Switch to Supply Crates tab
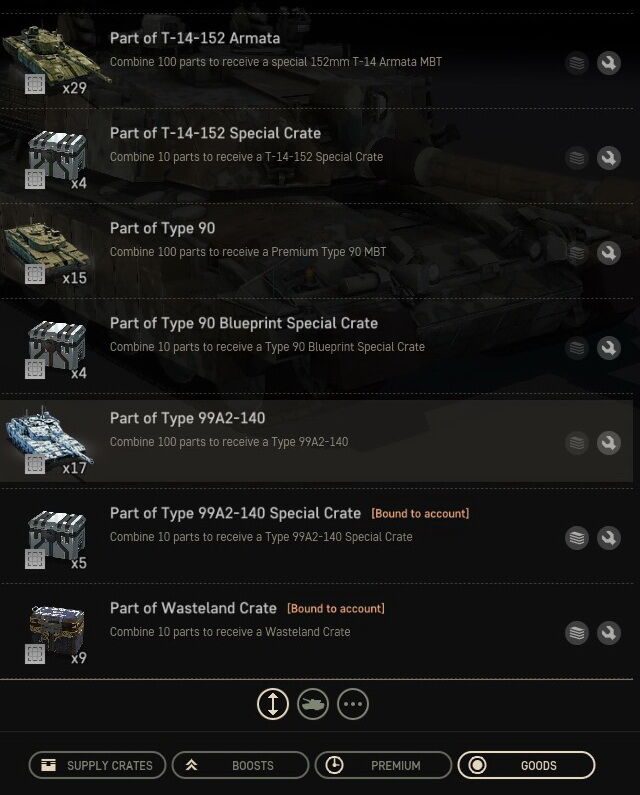The width and height of the screenshot is (640, 795). 97,765
